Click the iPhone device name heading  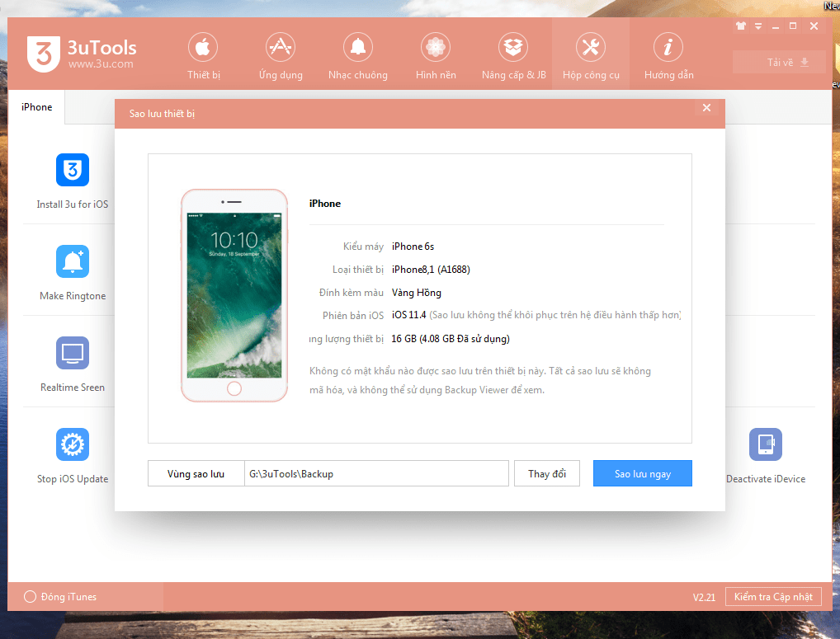324,204
